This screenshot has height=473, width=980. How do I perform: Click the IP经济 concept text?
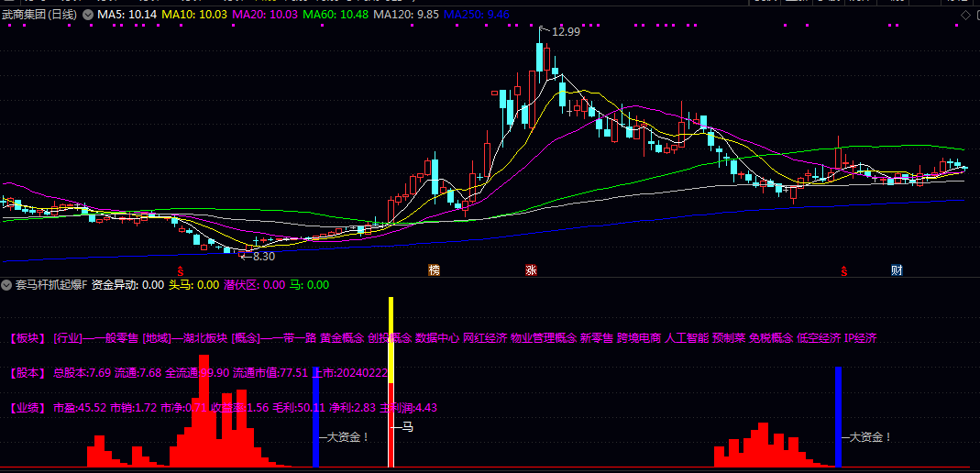pos(861,338)
